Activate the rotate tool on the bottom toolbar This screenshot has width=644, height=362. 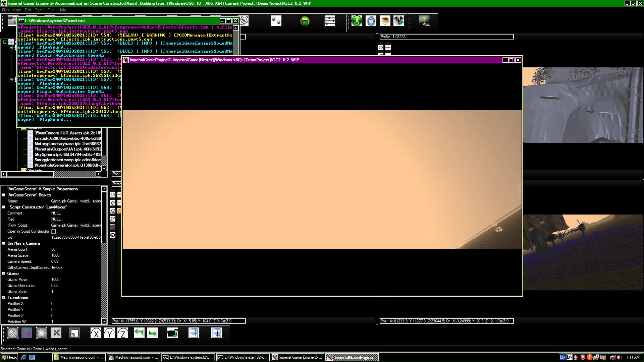pyautogui.click(x=41, y=333)
